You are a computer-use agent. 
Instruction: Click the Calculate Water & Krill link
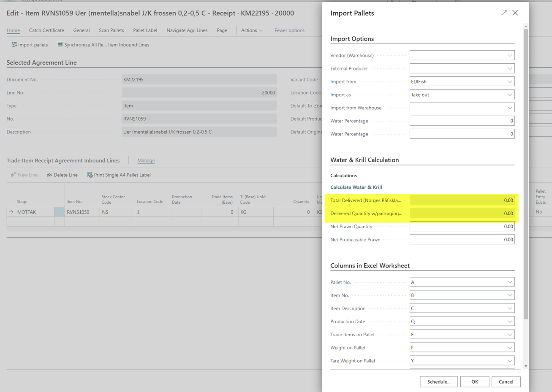coord(356,187)
